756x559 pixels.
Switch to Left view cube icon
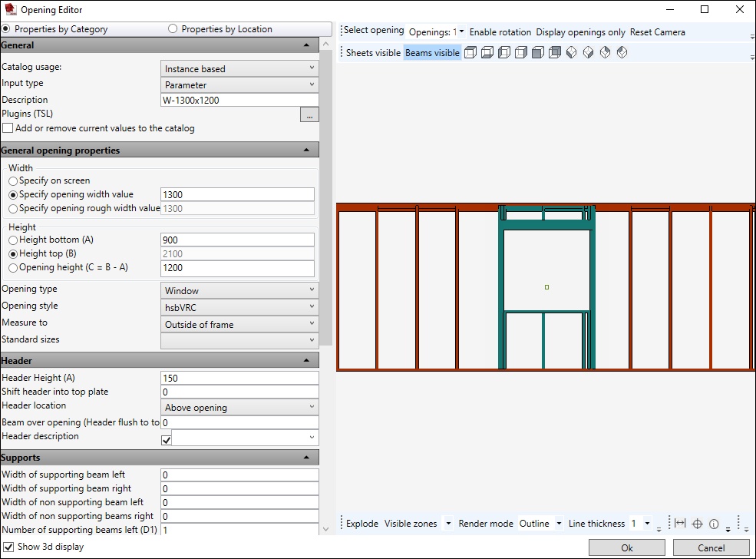click(504, 52)
